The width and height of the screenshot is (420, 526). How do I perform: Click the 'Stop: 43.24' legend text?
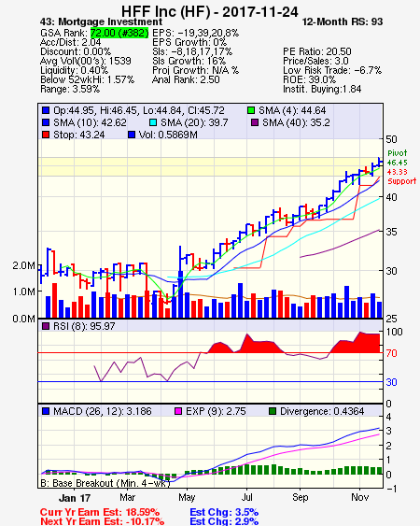[x=78, y=135]
